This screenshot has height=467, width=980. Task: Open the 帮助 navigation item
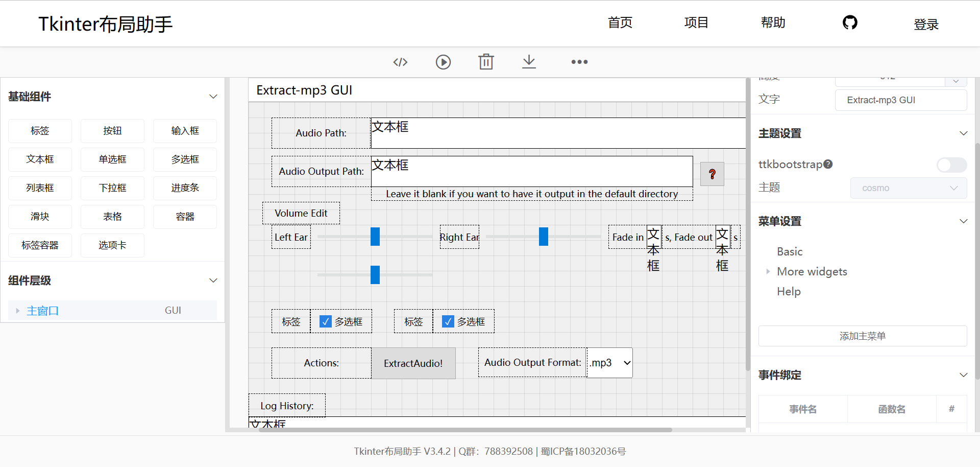tap(773, 22)
